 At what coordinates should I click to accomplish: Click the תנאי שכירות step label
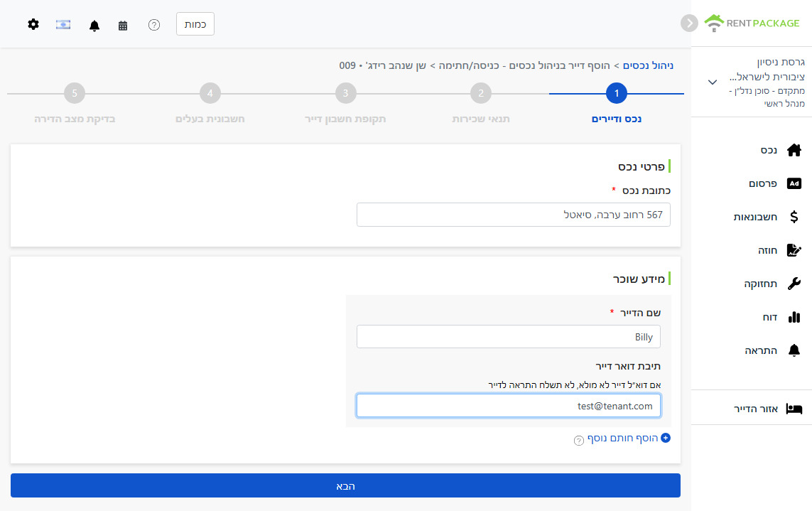click(x=480, y=119)
